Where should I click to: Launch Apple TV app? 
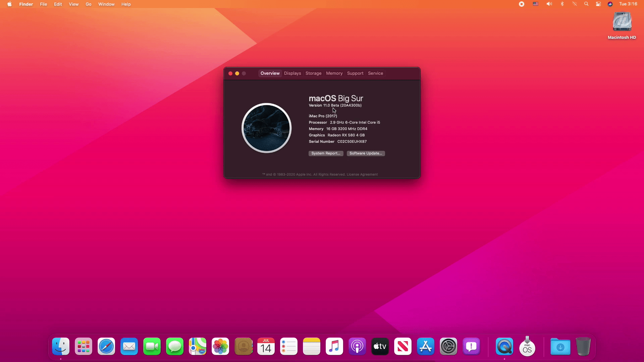pos(379,347)
